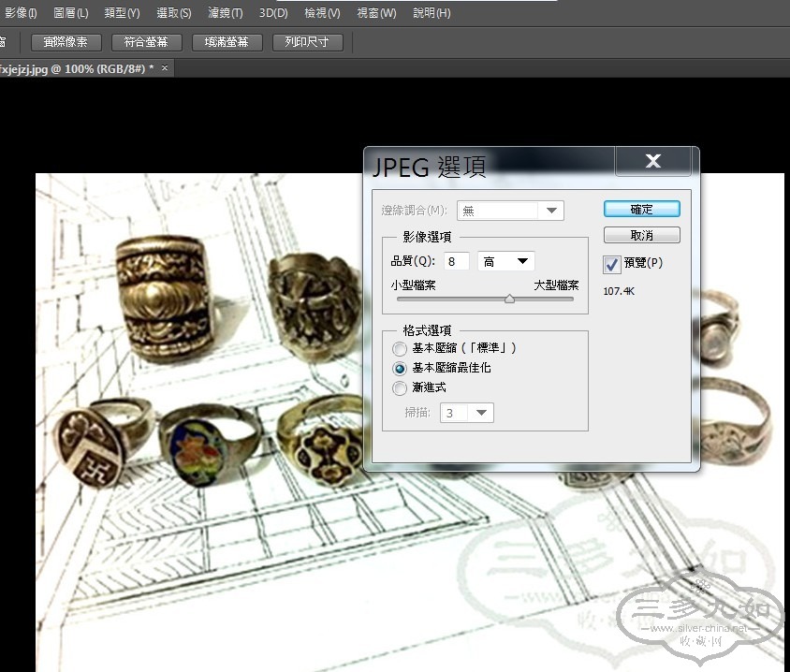Screen dimensions: 790x672
Task: Select 基本壓縮(「標準」) radio option
Action: [400, 348]
